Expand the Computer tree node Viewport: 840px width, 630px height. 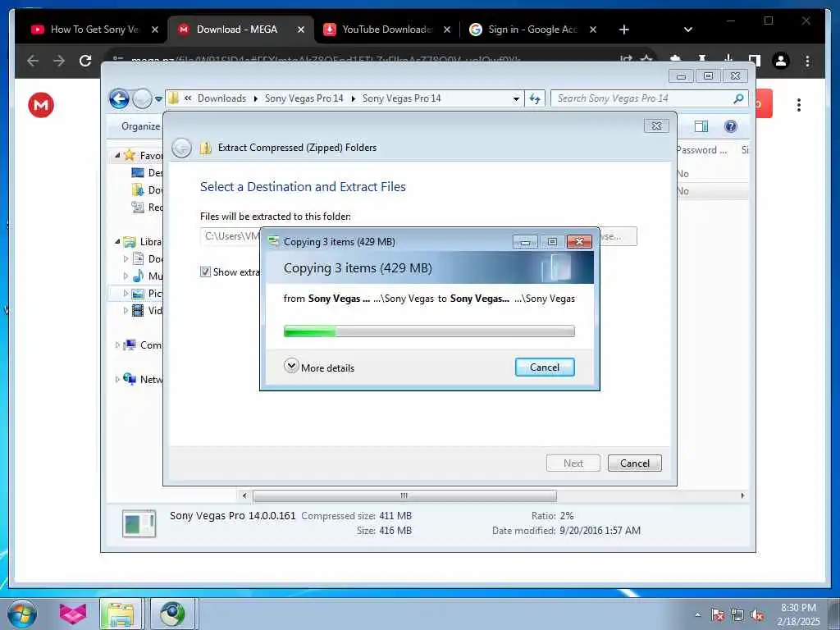(x=117, y=345)
